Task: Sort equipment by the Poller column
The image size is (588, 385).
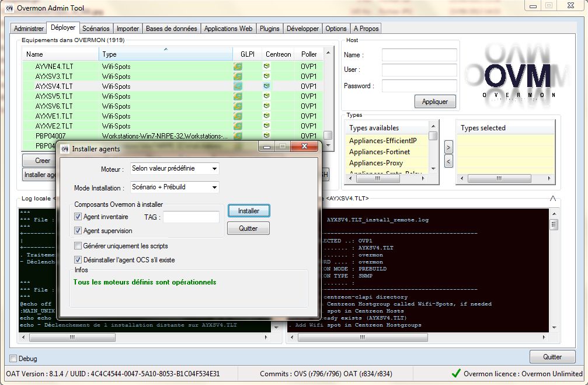Action: (309, 54)
